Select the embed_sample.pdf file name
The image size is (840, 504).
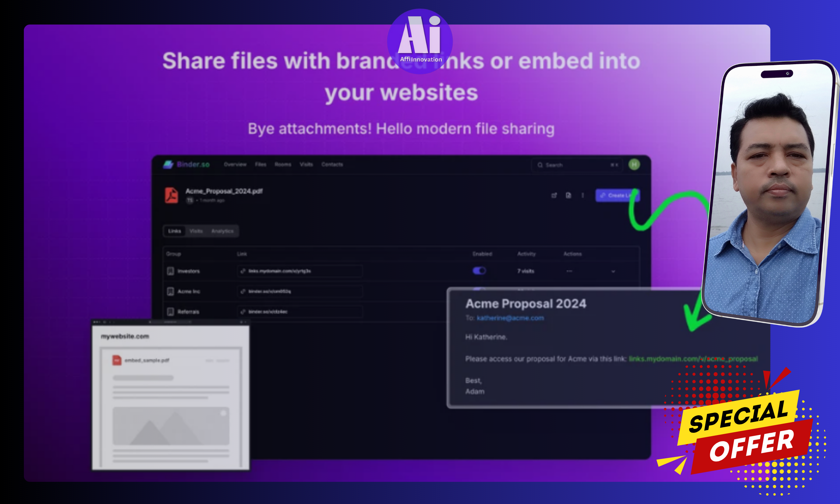click(x=147, y=360)
